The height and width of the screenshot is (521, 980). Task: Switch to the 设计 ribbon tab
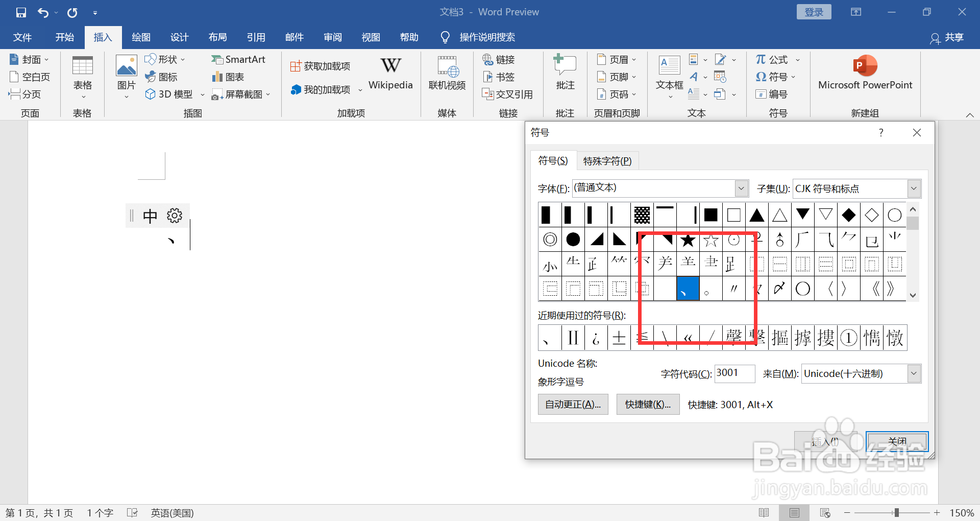point(180,37)
